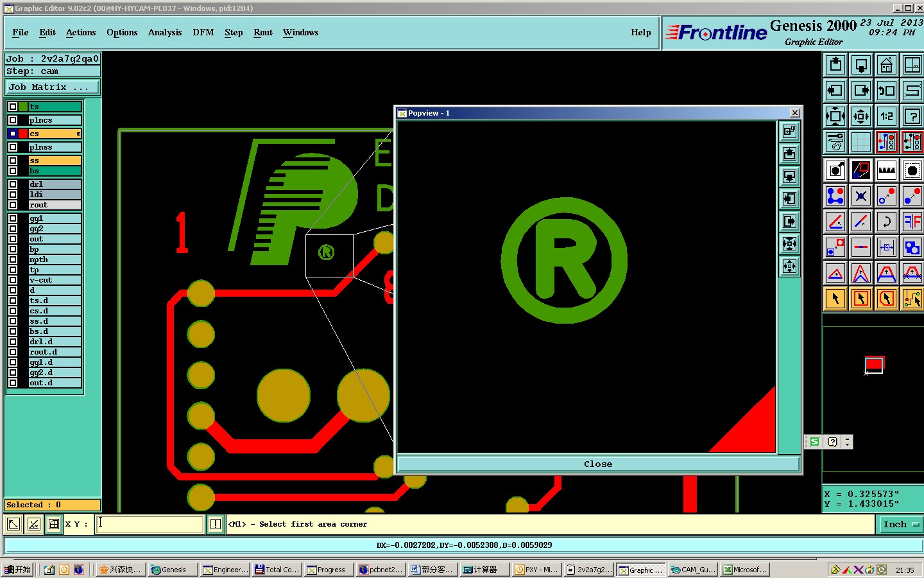The height and width of the screenshot is (578, 924).
Task: Click the XY coordinate input field
Action: (150, 524)
